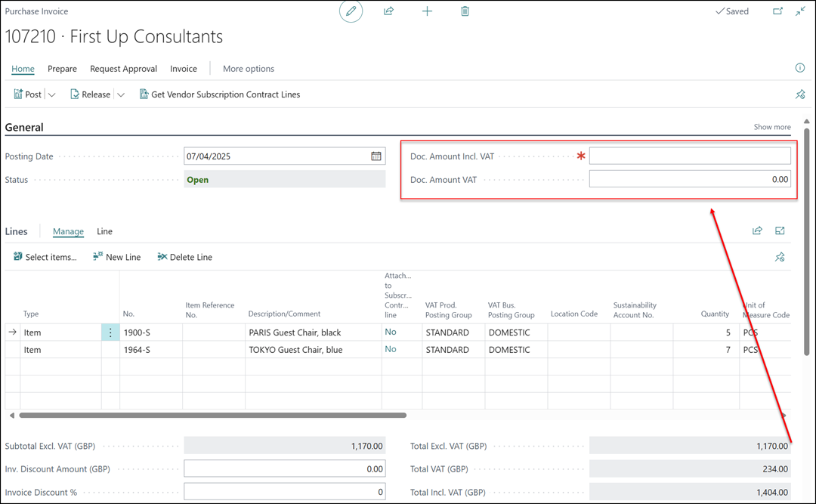
Task: Click the information icon in ribbon
Action: (800, 68)
